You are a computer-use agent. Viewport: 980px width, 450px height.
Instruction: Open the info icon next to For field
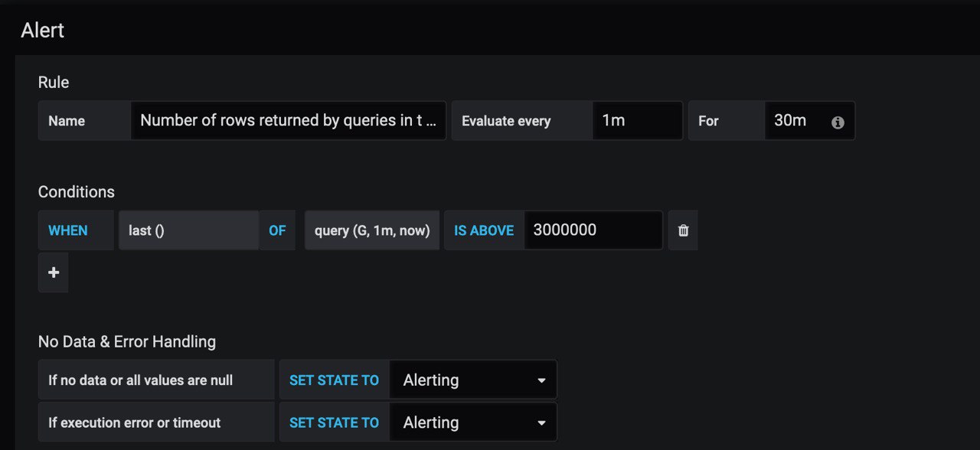pyautogui.click(x=838, y=122)
